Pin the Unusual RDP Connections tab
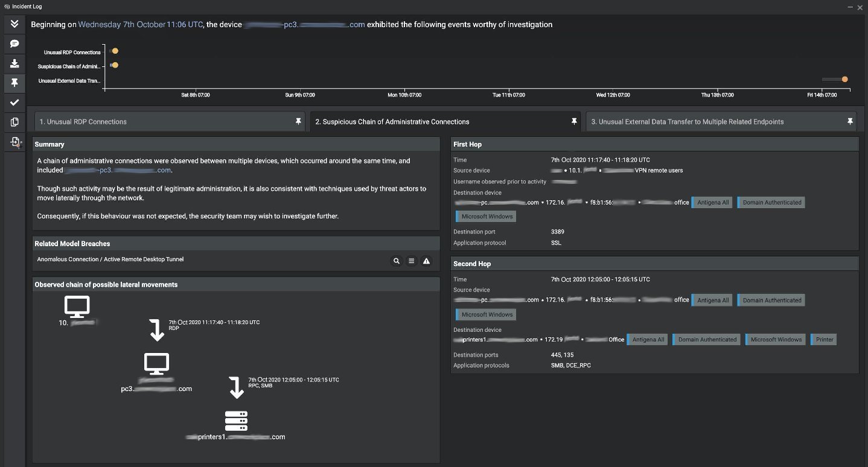The height and width of the screenshot is (467, 868). tap(298, 121)
